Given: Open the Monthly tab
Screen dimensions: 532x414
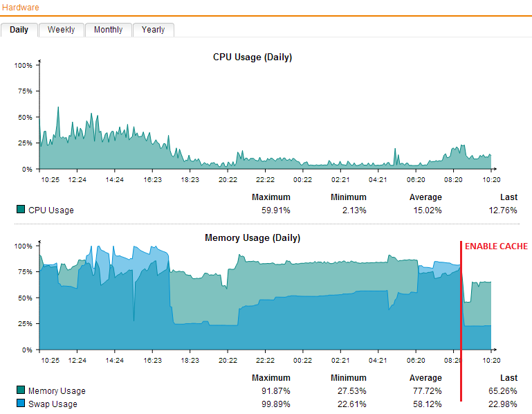Looking at the screenshot, I should 108,30.
